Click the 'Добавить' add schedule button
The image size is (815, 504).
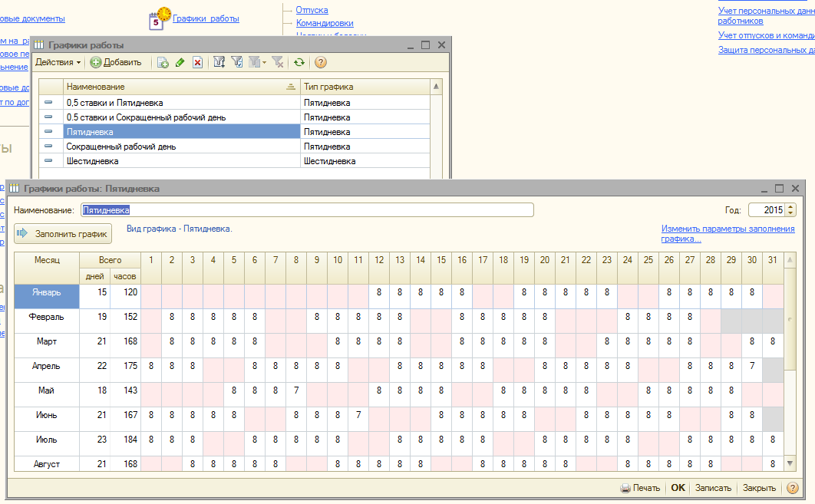(116, 63)
